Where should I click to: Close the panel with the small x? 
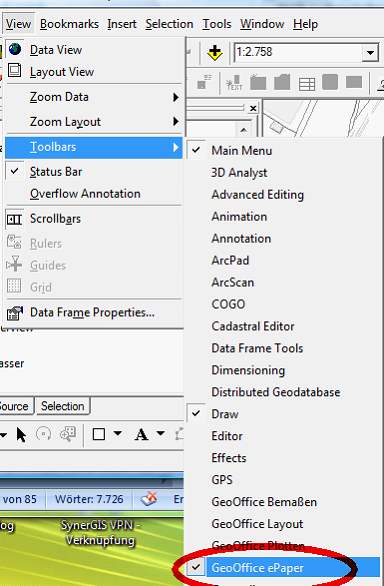click(253, 108)
